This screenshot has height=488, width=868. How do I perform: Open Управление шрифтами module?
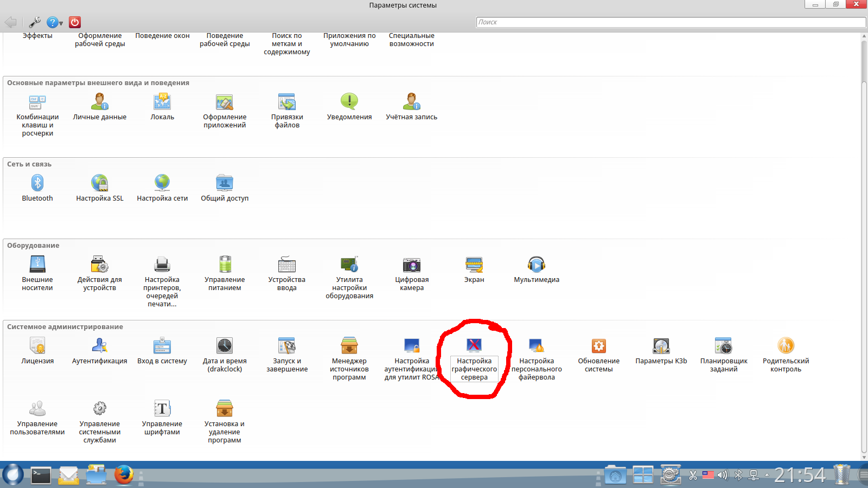162,418
